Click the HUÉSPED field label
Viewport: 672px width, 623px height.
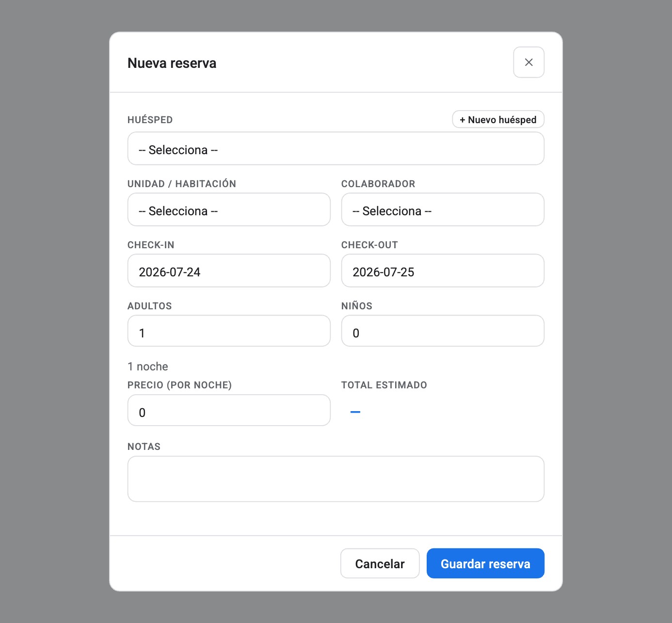[x=150, y=120]
